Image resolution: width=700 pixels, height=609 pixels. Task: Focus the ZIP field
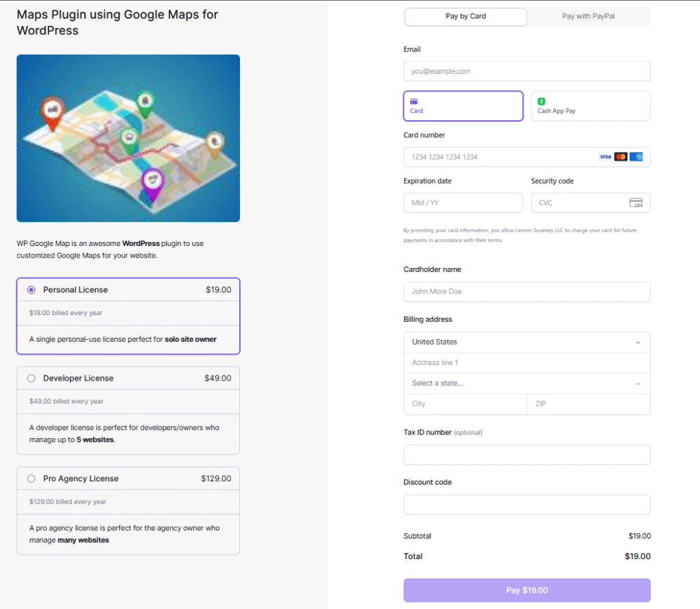coord(589,404)
